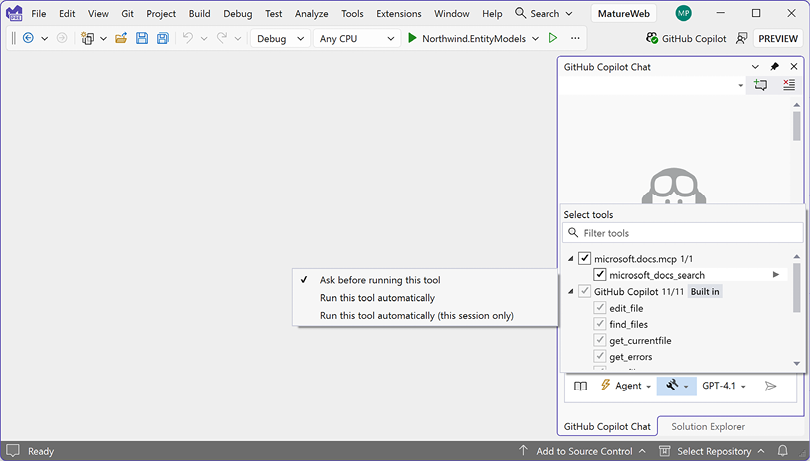
Task: Open the Debug configuration dropdown
Action: coord(281,38)
